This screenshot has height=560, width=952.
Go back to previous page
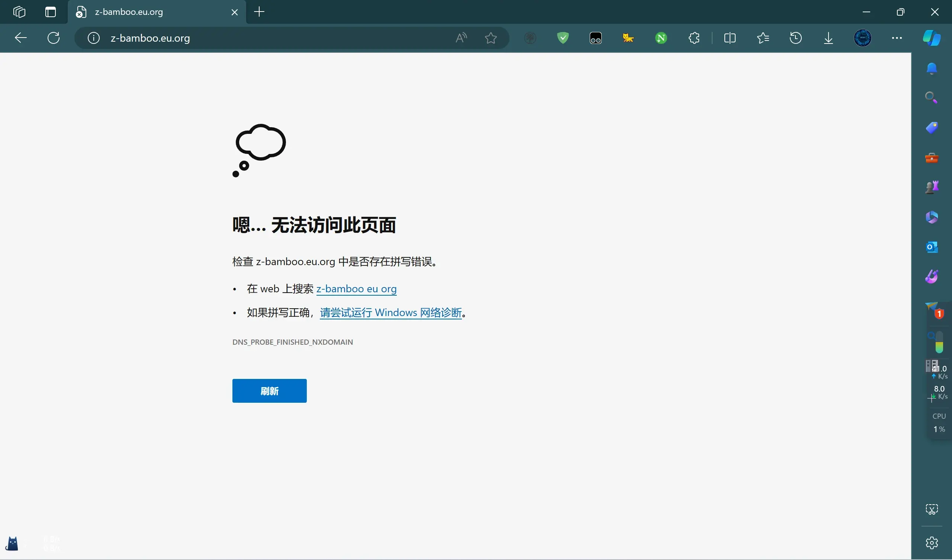coord(21,38)
